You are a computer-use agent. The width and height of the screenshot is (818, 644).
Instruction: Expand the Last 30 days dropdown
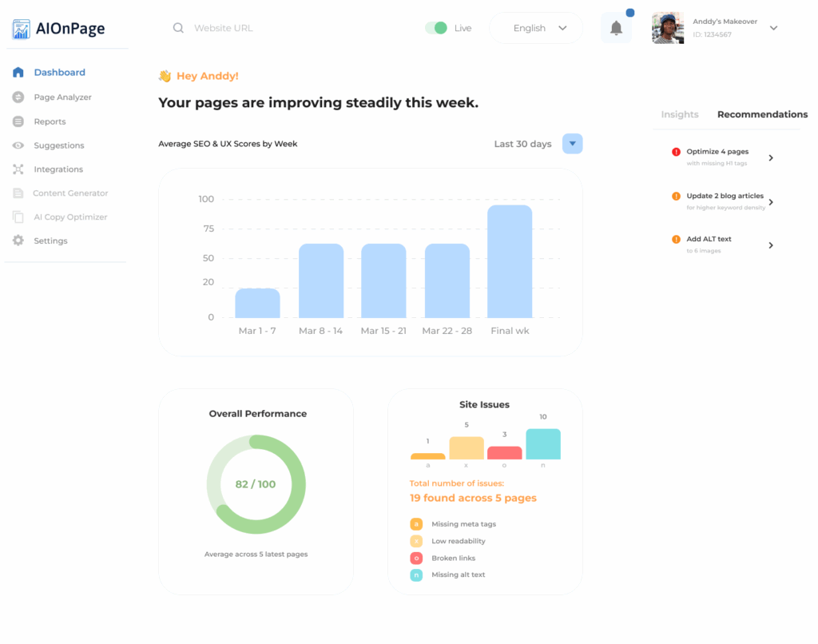(x=572, y=144)
